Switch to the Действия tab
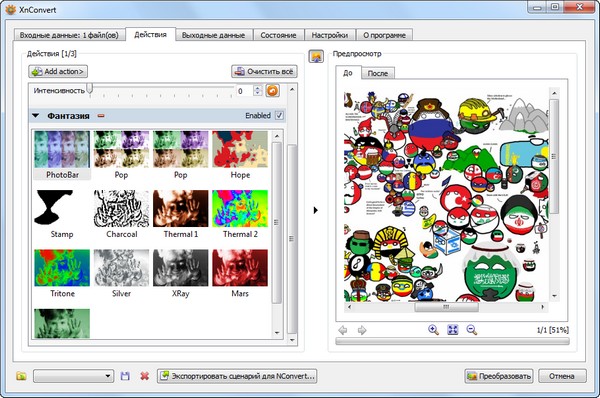The width and height of the screenshot is (600, 398). 150,34
